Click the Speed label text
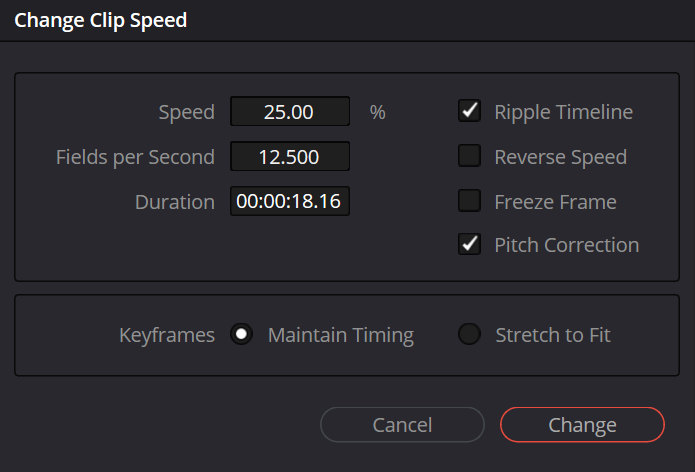Viewport: 695px width, 472px height. (x=187, y=112)
